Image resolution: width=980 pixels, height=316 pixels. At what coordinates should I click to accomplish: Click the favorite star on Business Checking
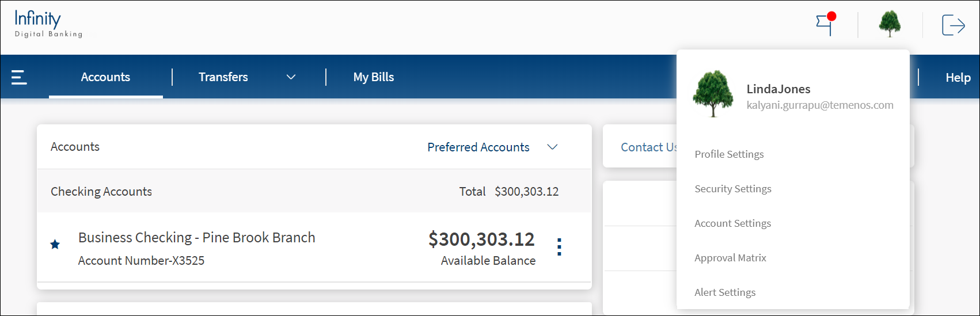[x=55, y=245]
